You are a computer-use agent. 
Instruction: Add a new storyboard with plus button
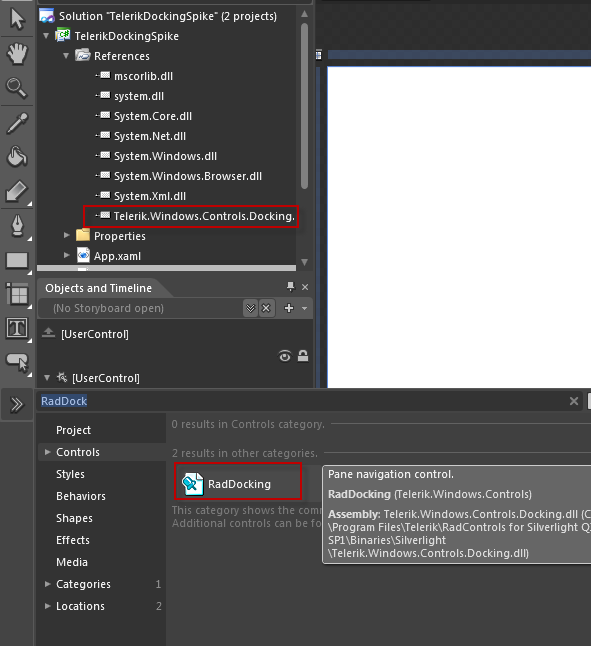[x=289, y=308]
